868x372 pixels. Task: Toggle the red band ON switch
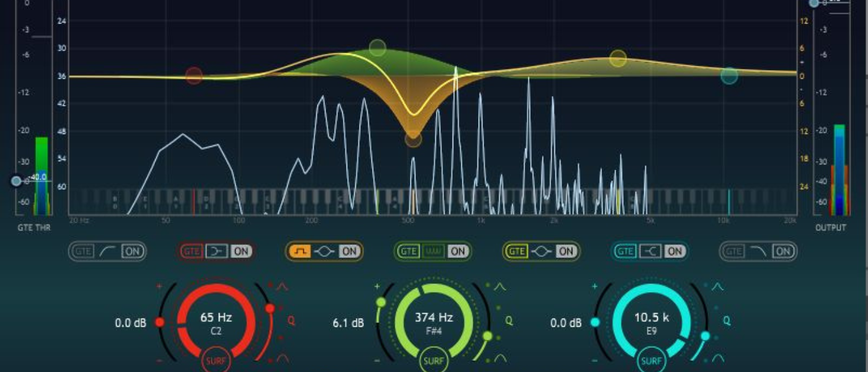[x=241, y=251]
